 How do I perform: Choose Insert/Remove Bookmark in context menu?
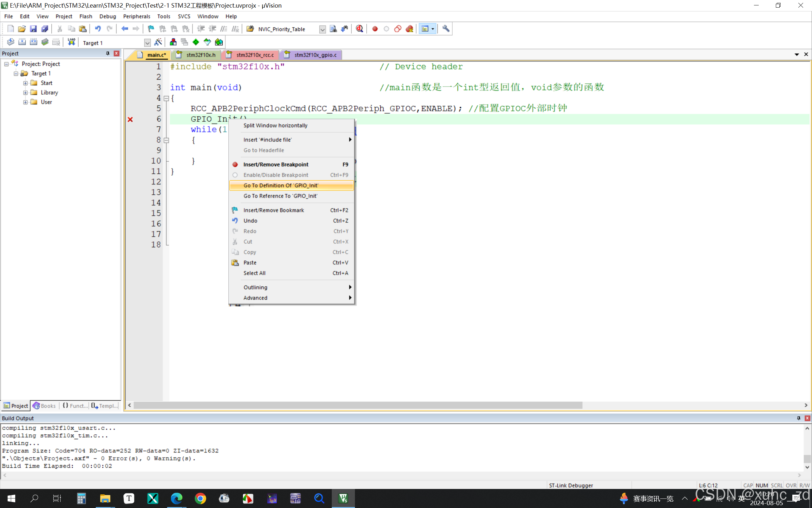point(291,210)
